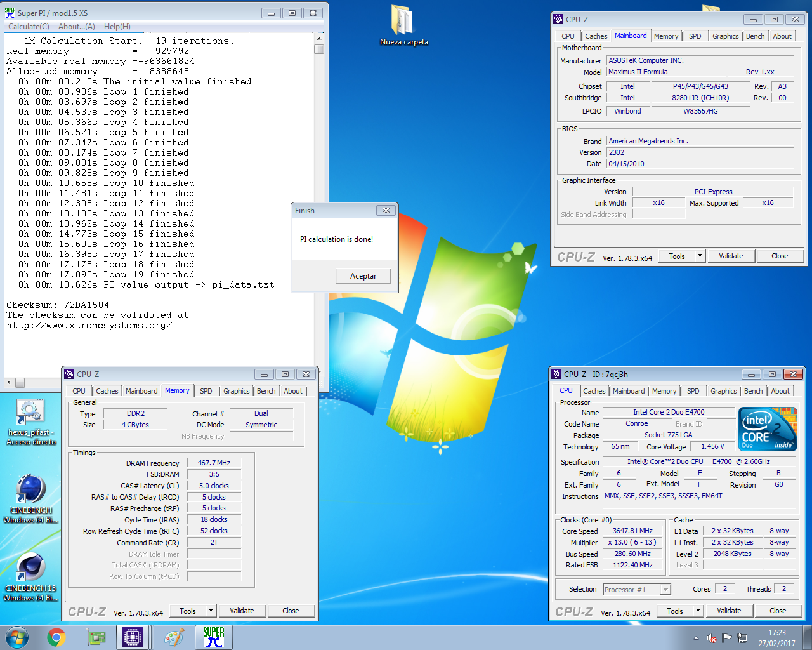Click the Super PI title bar icon
The image size is (812, 650).
coord(10,12)
